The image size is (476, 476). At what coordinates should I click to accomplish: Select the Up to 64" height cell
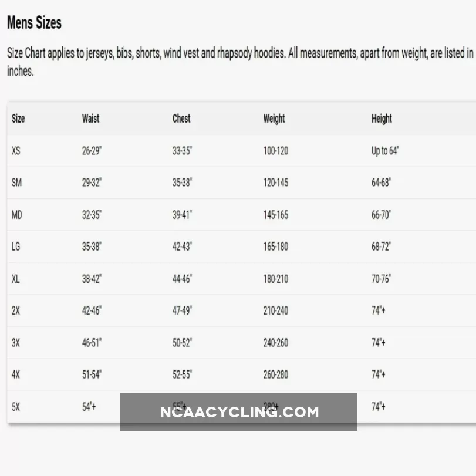pyautogui.click(x=385, y=151)
